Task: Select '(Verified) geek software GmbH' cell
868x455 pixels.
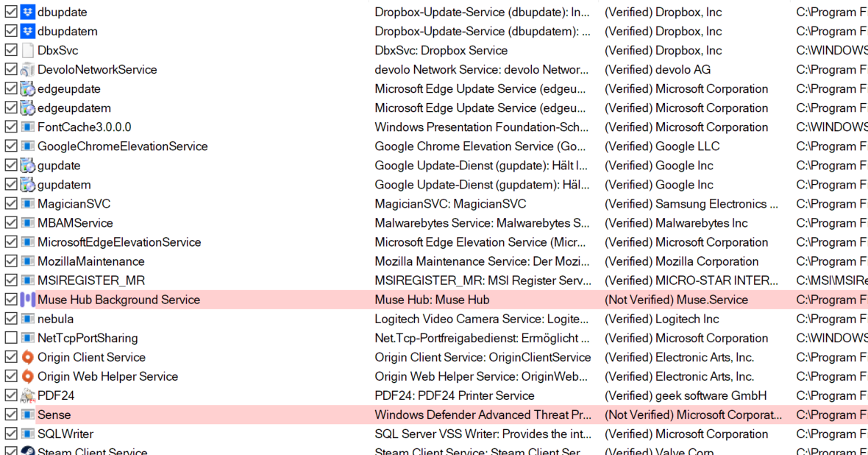Action: click(686, 395)
